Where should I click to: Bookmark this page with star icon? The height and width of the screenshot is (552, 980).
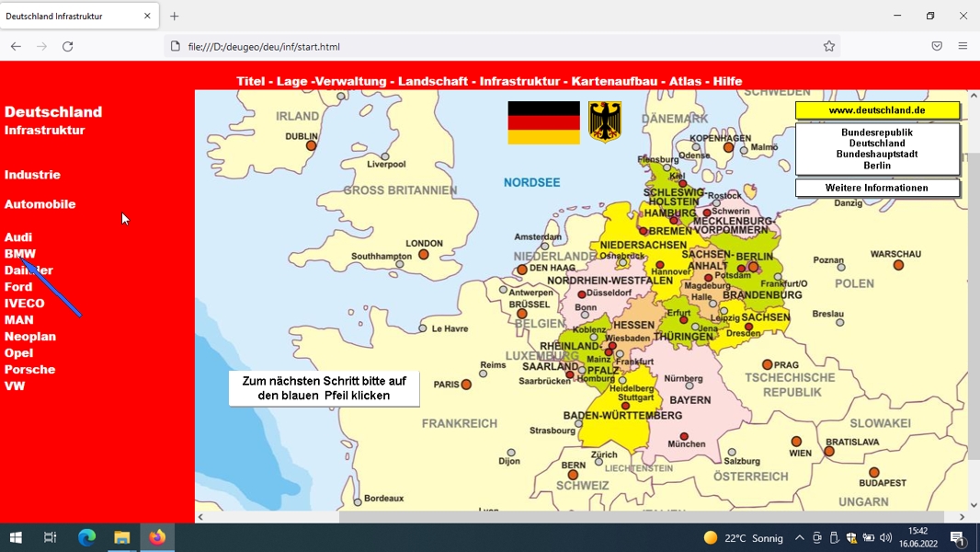(828, 46)
